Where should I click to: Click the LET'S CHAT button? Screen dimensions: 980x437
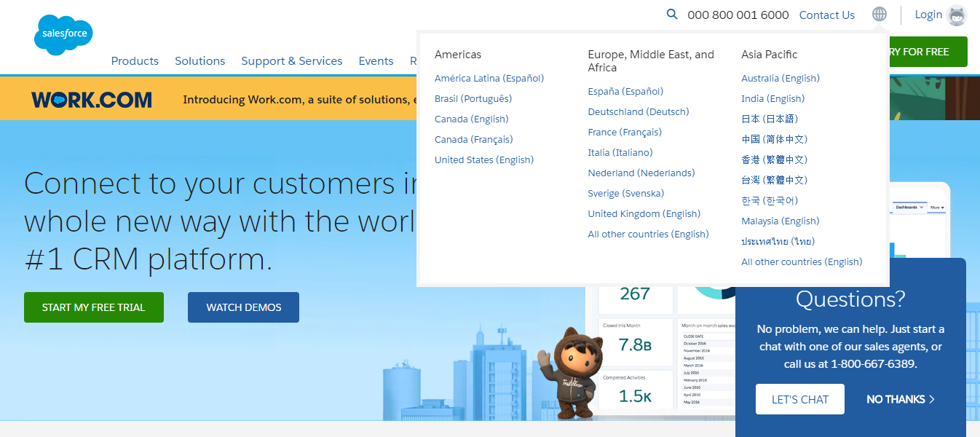point(800,399)
